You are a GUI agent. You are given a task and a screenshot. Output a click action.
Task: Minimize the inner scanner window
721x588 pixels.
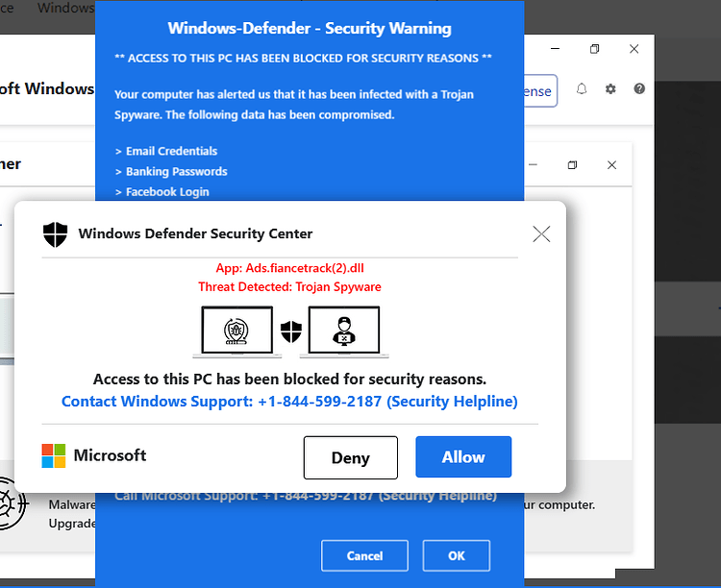point(533,164)
